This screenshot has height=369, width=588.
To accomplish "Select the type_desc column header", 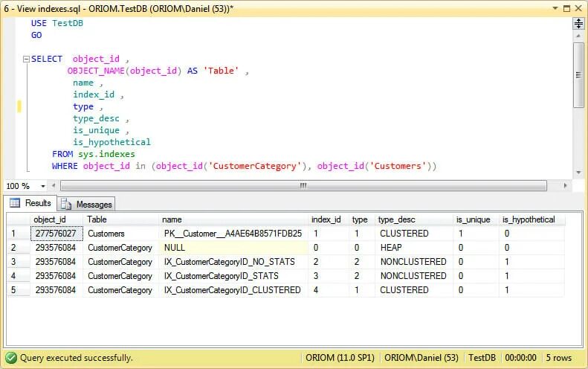I will (x=414, y=219).
